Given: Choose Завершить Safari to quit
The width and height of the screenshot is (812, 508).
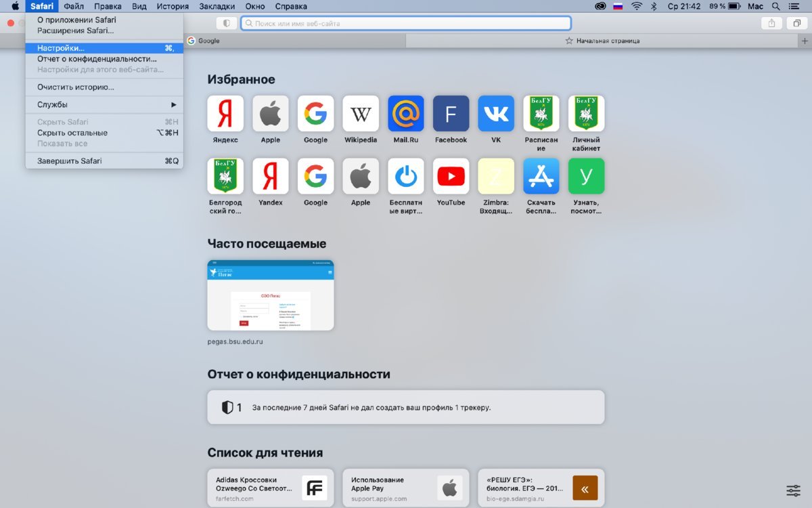Looking at the screenshot, I should (104, 161).
